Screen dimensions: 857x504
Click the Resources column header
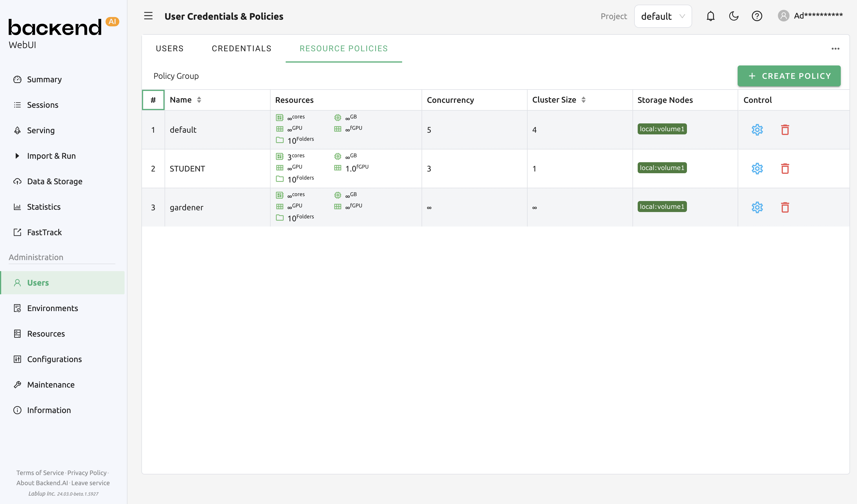(x=346, y=100)
